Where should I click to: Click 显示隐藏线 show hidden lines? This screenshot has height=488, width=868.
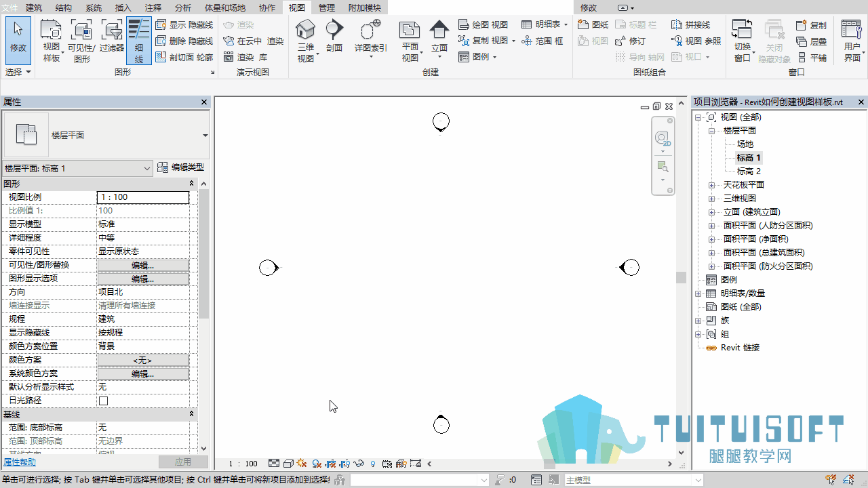[x=184, y=24]
